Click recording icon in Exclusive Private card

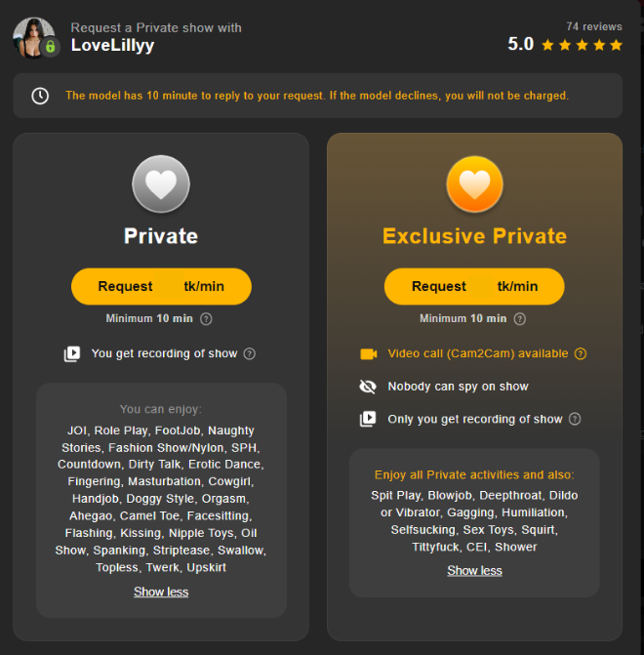(368, 419)
